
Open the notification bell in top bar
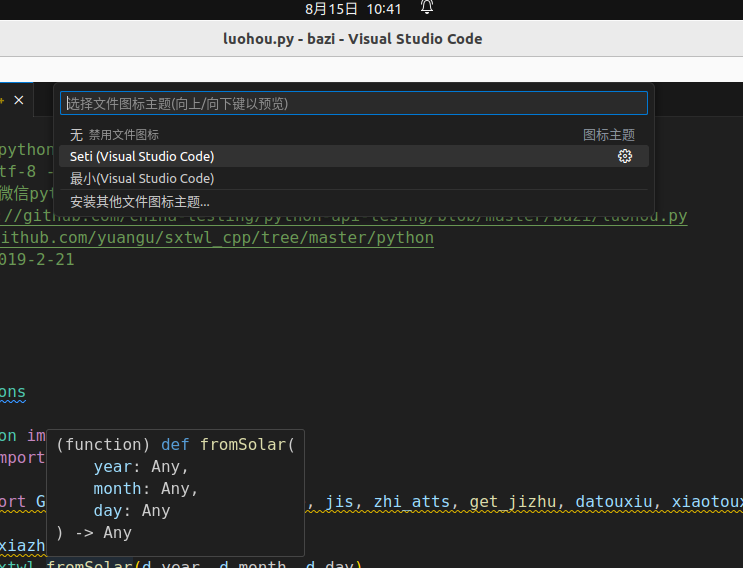[x=427, y=7]
